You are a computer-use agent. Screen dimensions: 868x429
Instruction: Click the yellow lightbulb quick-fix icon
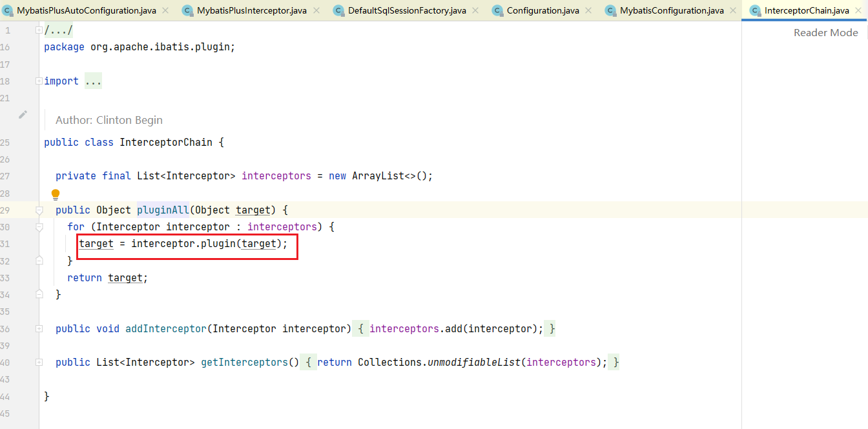(56, 194)
